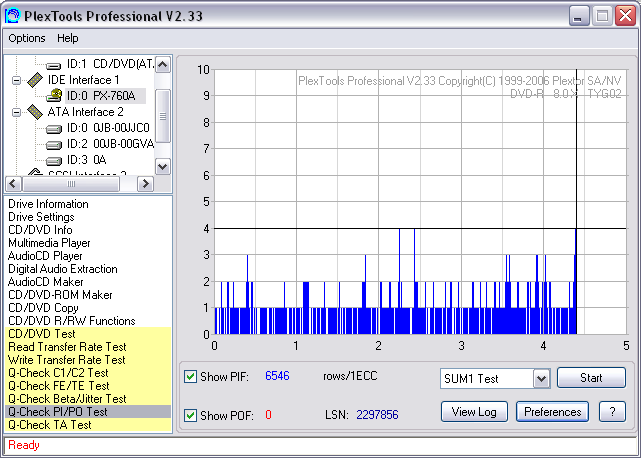This screenshot has width=641, height=458.
Task: Open the Help menu
Action: (67, 38)
